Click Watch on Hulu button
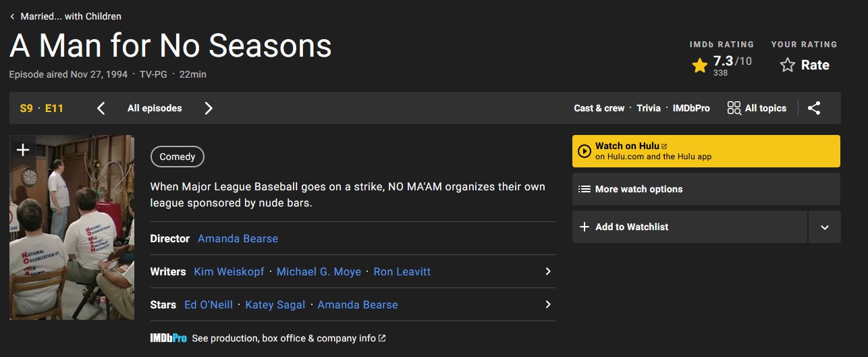868x357 pixels. coord(706,151)
